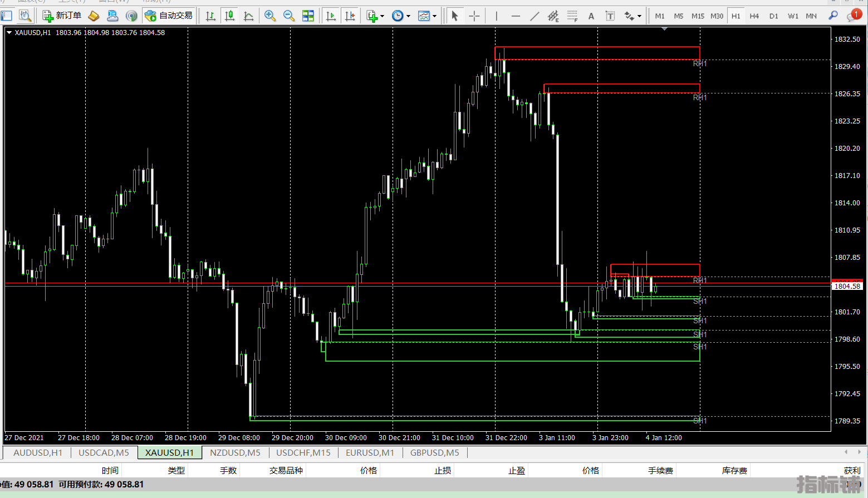The width and height of the screenshot is (868, 498).
Task: Switch to the AUDUSD,H1 chart tab
Action: click(x=38, y=452)
